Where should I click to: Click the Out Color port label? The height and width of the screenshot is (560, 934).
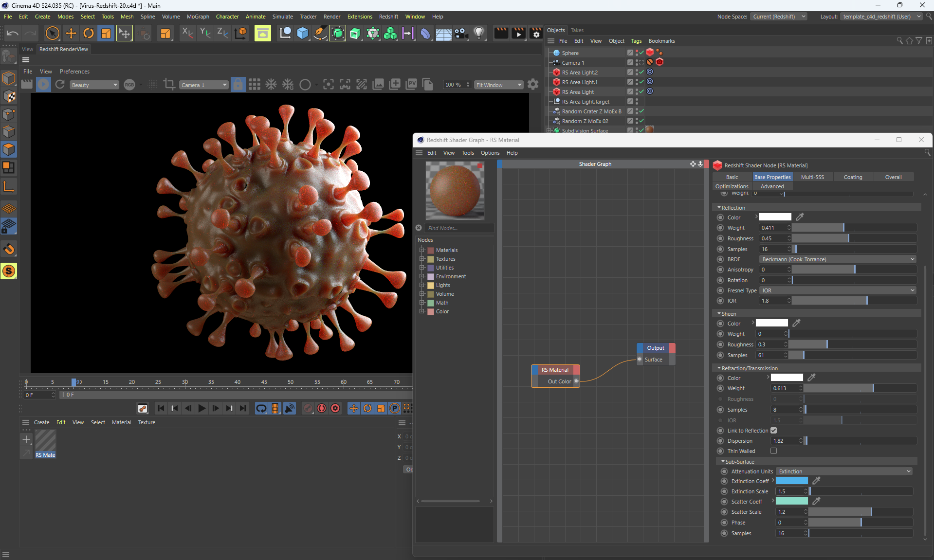[559, 381]
